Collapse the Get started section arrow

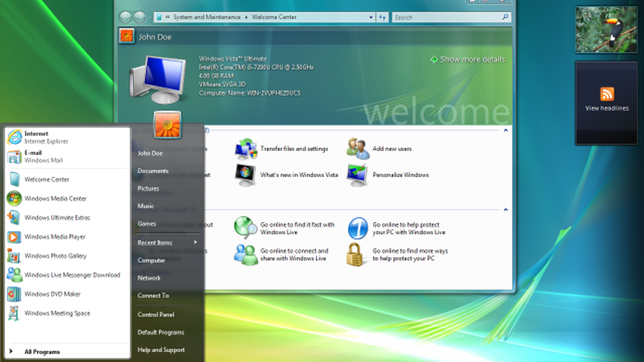(x=506, y=130)
